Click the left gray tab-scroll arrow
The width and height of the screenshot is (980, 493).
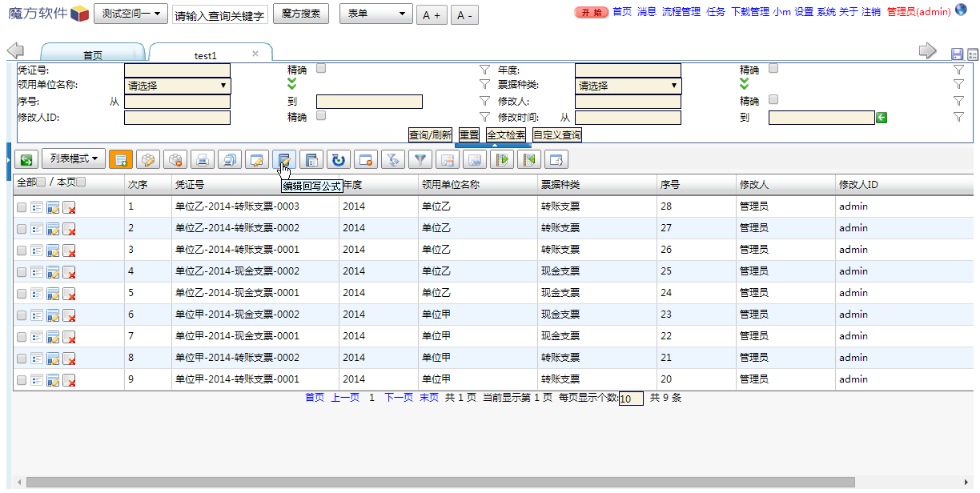tap(14, 50)
